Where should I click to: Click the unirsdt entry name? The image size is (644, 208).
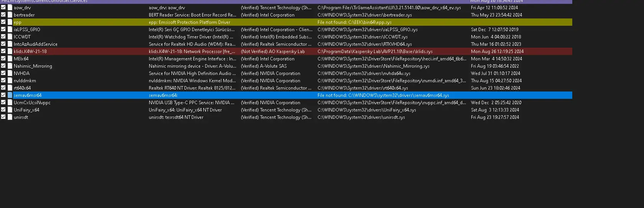coord(21,117)
